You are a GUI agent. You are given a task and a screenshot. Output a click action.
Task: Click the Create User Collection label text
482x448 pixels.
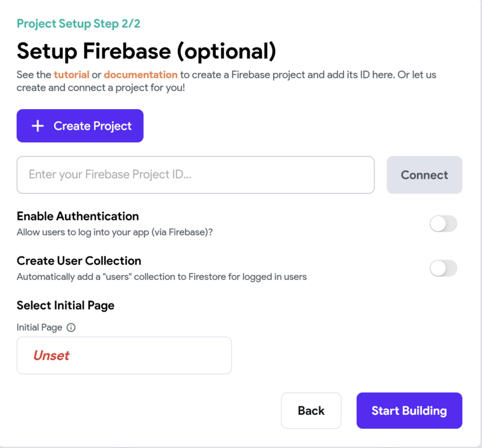79,261
